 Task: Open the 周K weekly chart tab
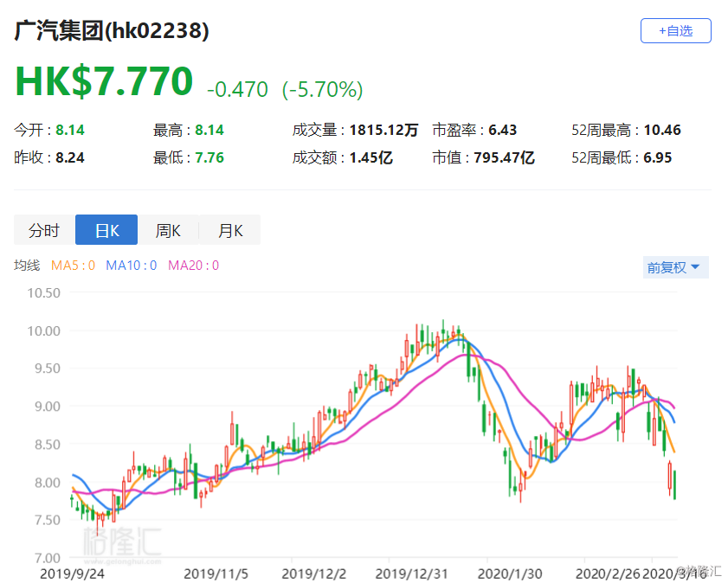click(168, 229)
